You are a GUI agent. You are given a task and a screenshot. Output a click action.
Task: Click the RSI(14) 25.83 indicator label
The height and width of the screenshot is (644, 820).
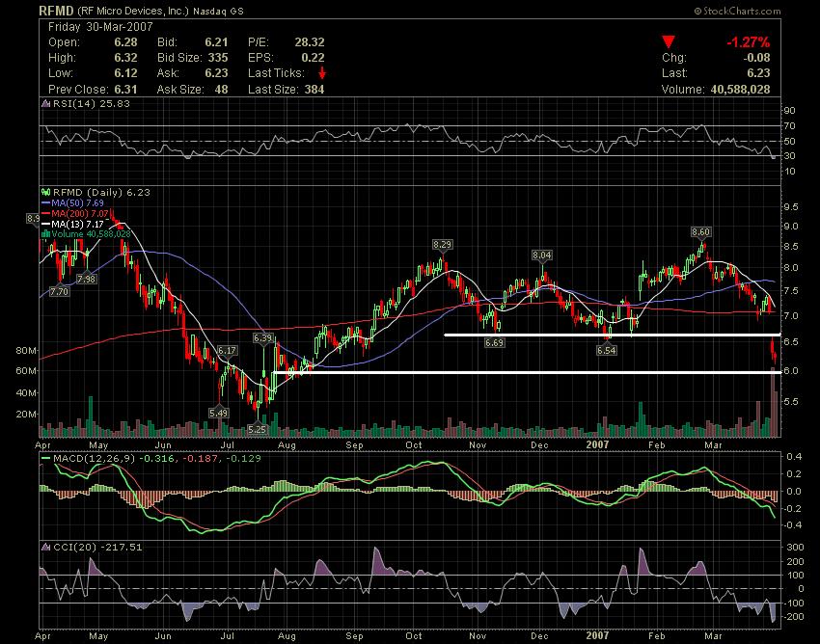pyautogui.click(x=92, y=103)
